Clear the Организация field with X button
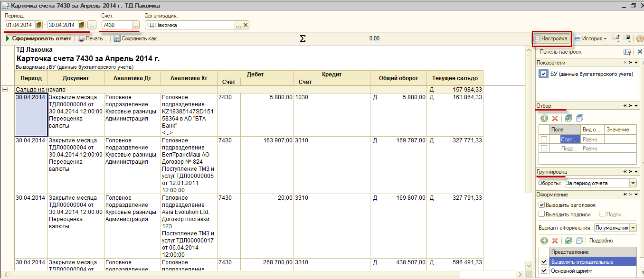644x279 pixels. pyautogui.click(x=246, y=25)
